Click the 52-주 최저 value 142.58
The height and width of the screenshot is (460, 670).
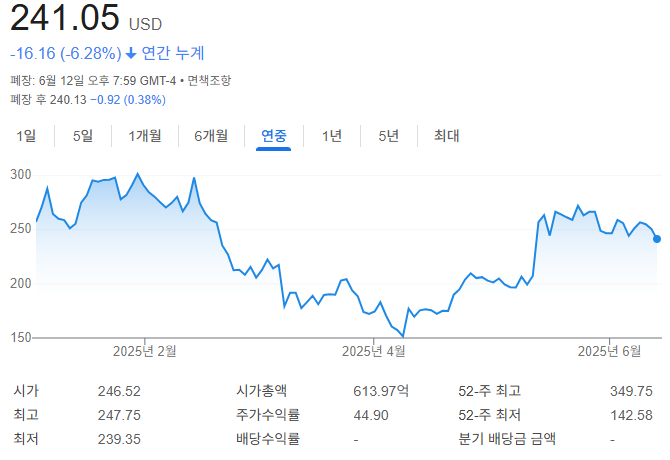tap(631, 415)
